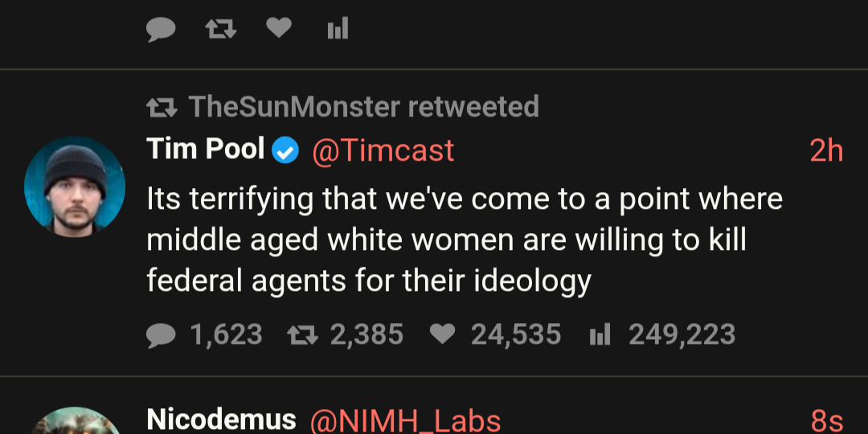Open the 2h timestamp permalink
Viewport: 868px width, 434px height.
[x=826, y=150]
